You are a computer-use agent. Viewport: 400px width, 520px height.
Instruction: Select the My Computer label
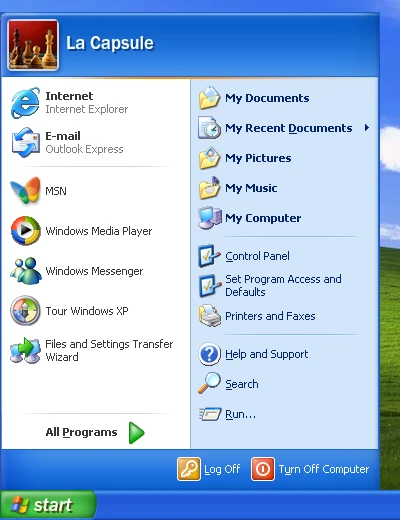(263, 218)
